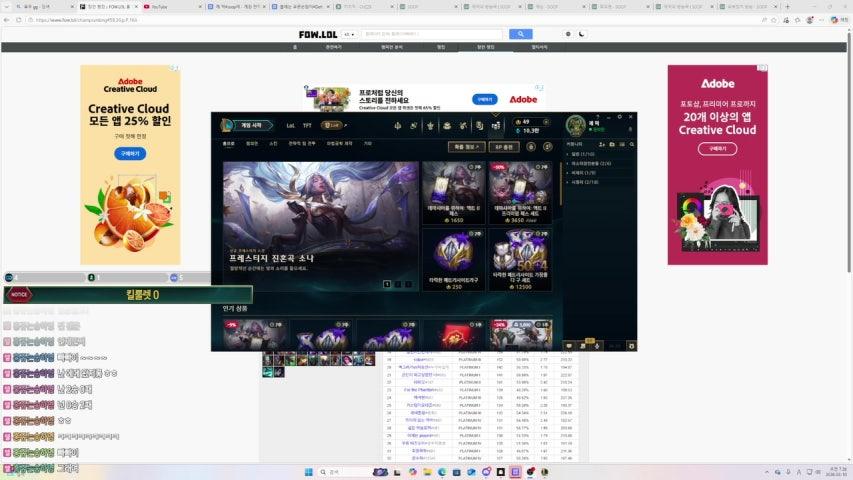Open the 프레스티지 진혼곡 소나 featured banner
The width and height of the screenshot is (853, 480).
[x=320, y=226]
